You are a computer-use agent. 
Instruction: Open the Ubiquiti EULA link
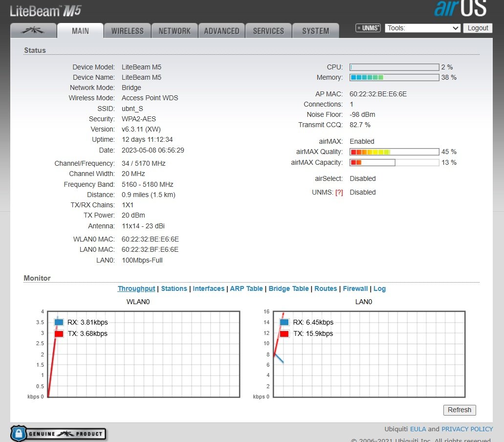tap(418, 429)
